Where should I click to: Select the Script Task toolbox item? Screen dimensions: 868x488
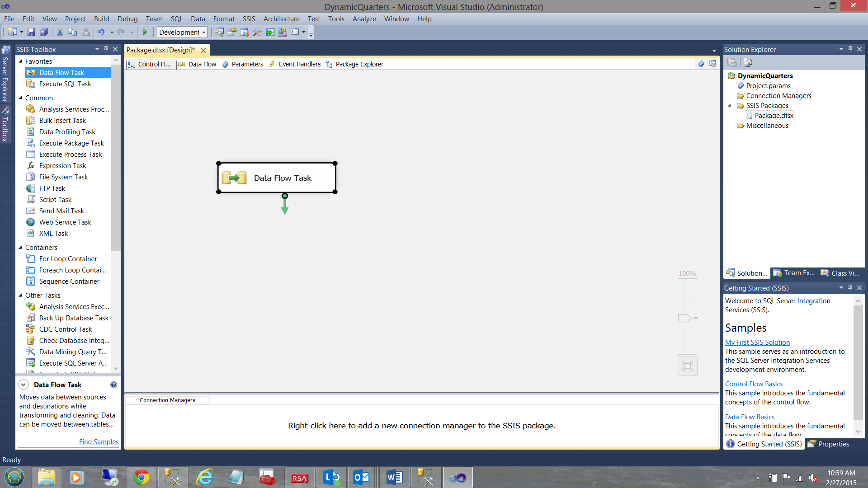tap(55, 200)
